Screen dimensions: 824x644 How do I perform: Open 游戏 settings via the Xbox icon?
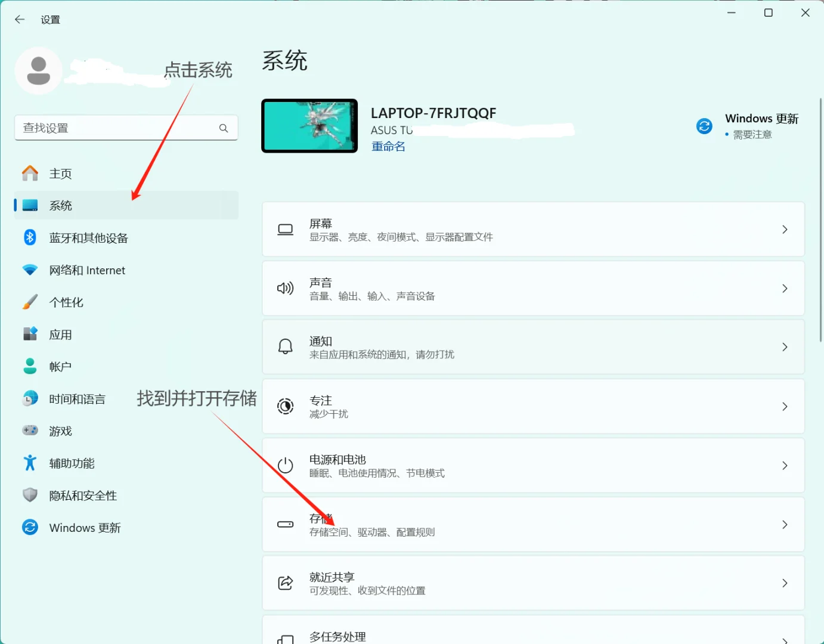coord(30,431)
